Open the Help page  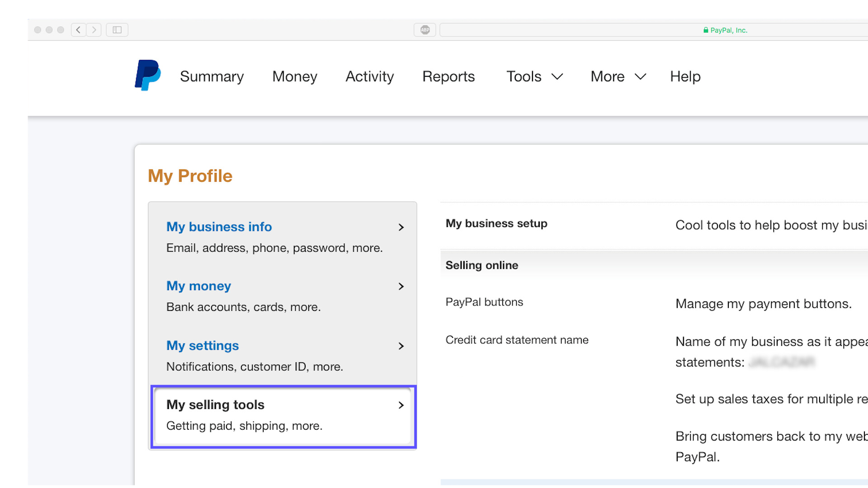(x=685, y=76)
